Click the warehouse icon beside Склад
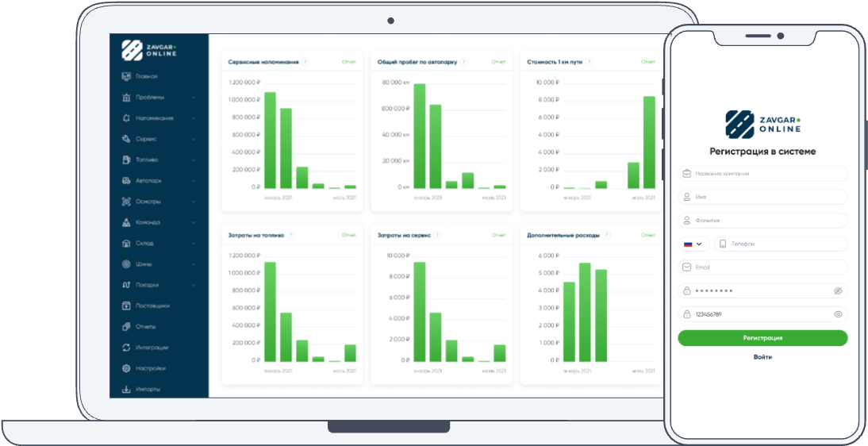The width and height of the screenshot is (868, 446). pos(125,243)
